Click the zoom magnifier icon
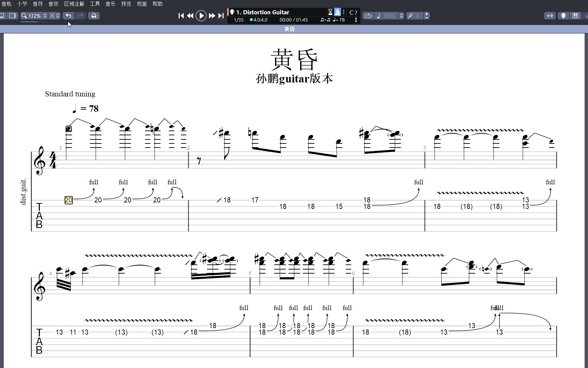Screen dimensions: 588x368 point(24,16)
